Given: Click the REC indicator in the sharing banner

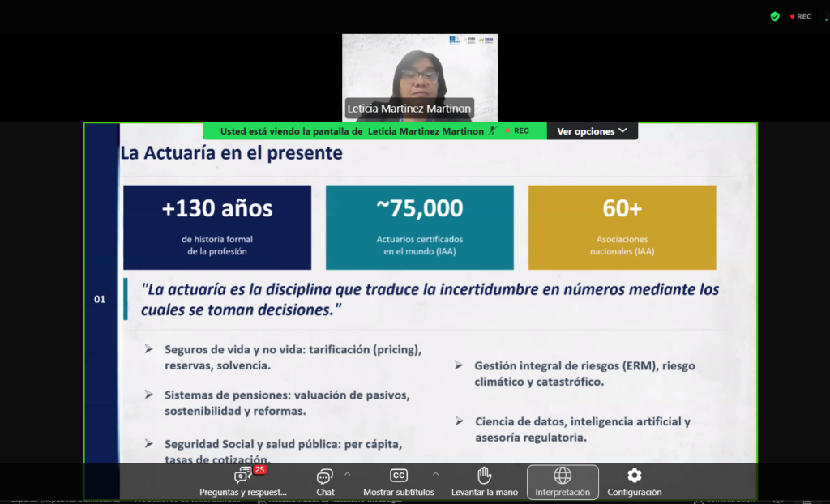Looking at the screenshot, I should click(517, 130).
